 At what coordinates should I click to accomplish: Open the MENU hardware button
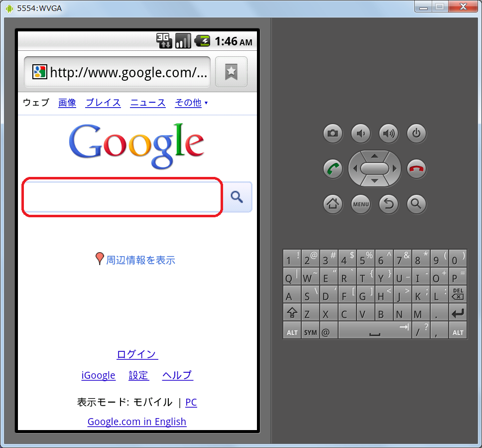(x=361, y=204)
